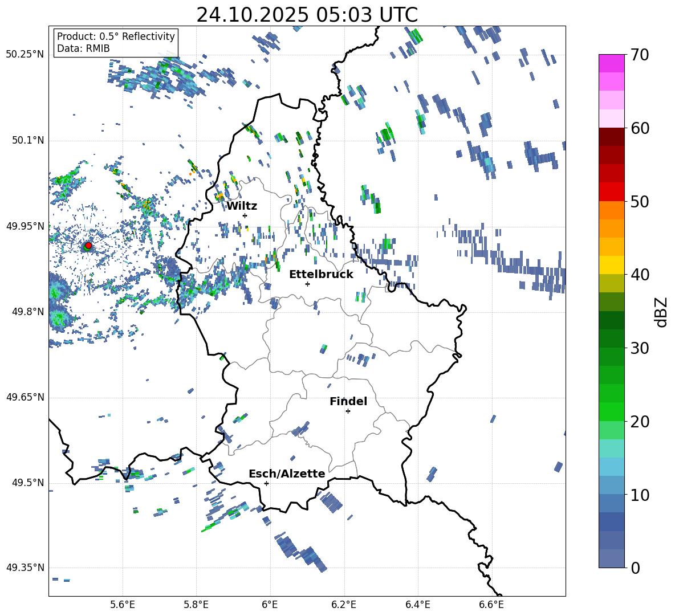Image resolution: width=675 pixels, height=616 pixels.
Task: Click the 50 value on colorbar
Action: 640,201
